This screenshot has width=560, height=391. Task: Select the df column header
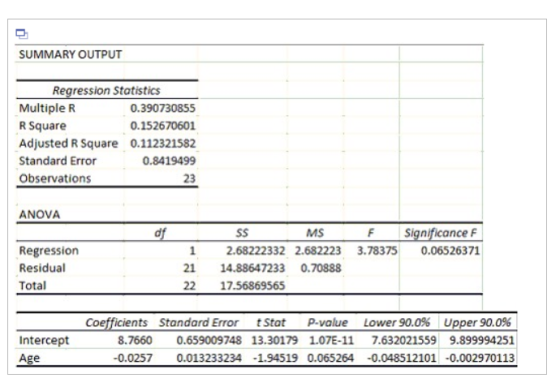(160, 233)
